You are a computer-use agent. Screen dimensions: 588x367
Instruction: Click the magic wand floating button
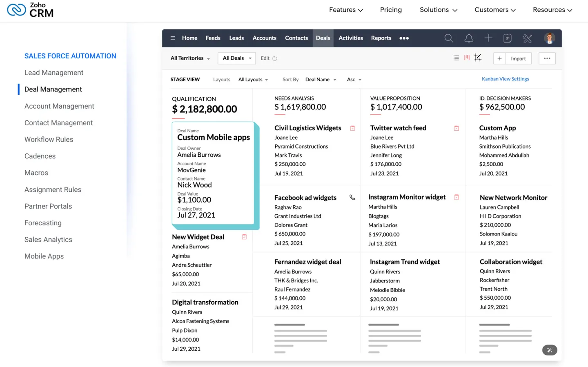[550, 350]
